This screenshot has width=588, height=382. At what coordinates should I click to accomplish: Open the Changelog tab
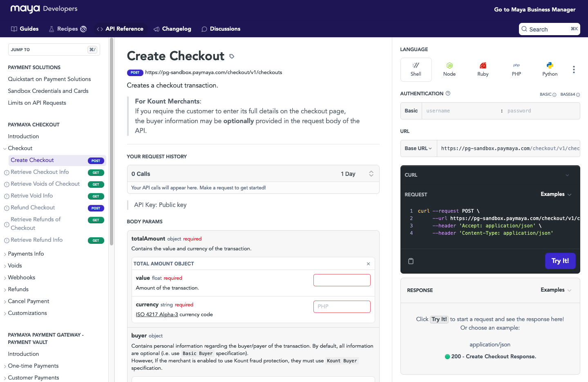pyautogui.click(x=172, y=29)
